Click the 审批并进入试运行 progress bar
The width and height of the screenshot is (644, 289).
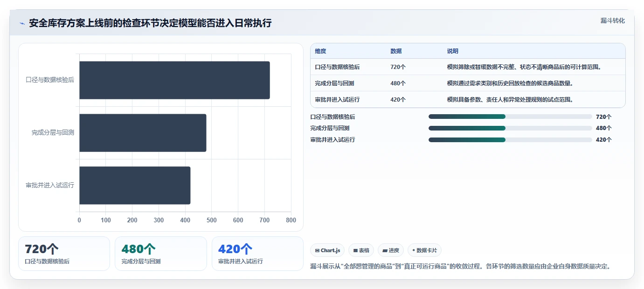click(510, 140)
